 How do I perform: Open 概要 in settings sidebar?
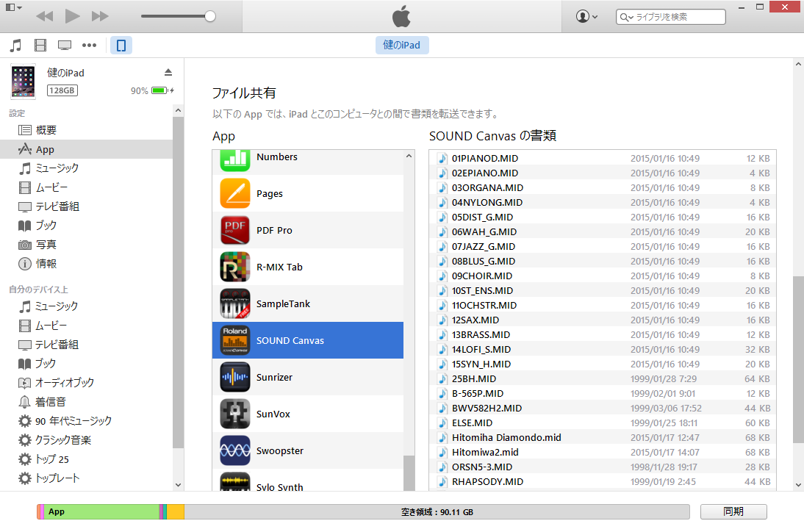[86, 130]
